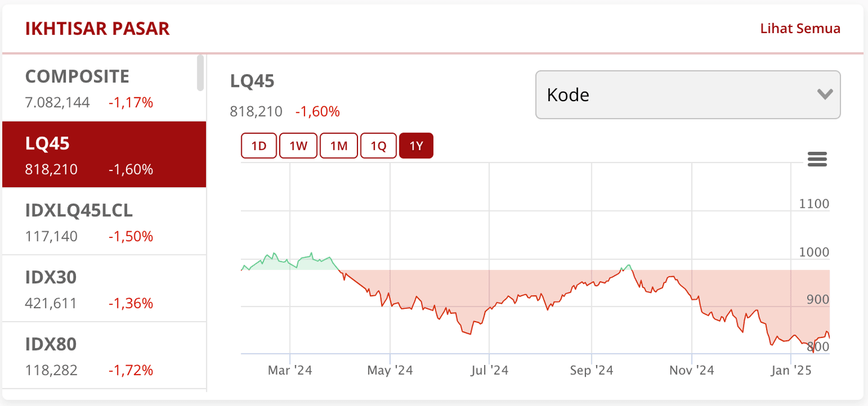This screenshot has width=868, height=406.
Task: Choose the 1M chart period
Action: point(339,145)
